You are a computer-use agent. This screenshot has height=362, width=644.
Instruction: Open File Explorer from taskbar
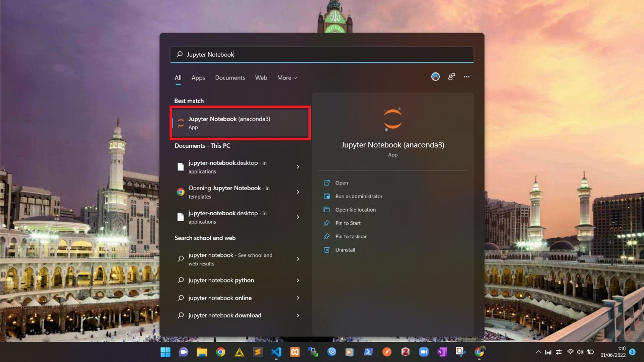click(x=202, y=352)
